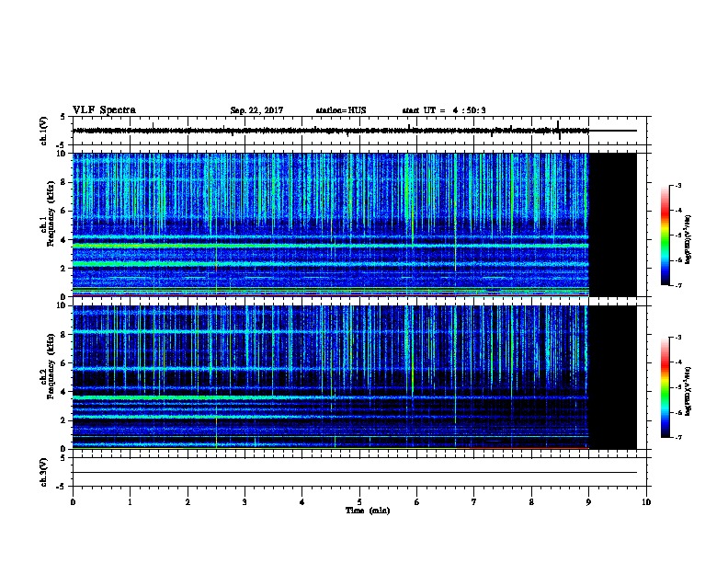This screenshot has height=563, width=728.
Task: Click the 'start UT = 4:50:3' text
Action: [444, 110]
